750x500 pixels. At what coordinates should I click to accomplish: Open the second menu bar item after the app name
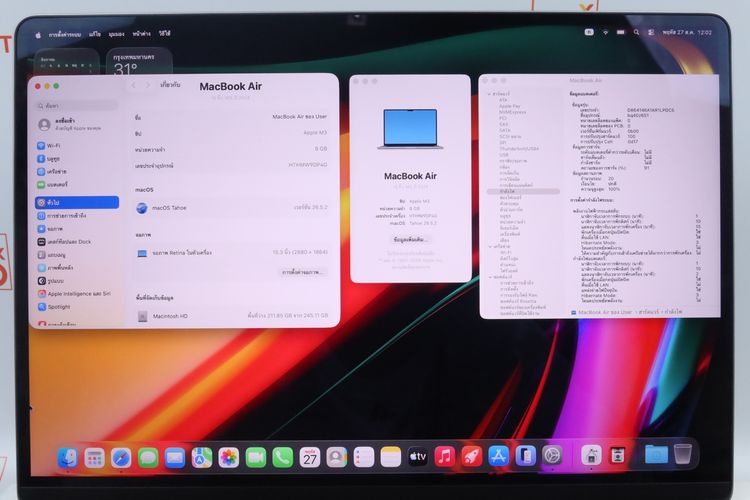[95, 34]
